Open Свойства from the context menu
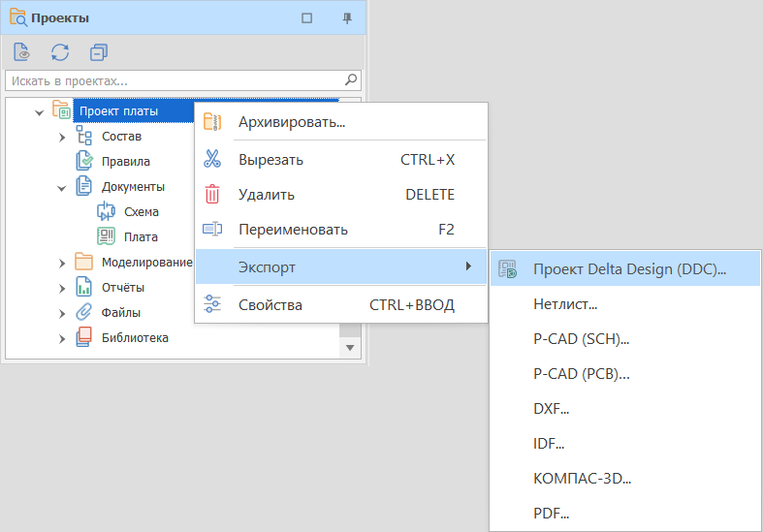The height and width of the screenshot is (532, 763). coord(341,304)
